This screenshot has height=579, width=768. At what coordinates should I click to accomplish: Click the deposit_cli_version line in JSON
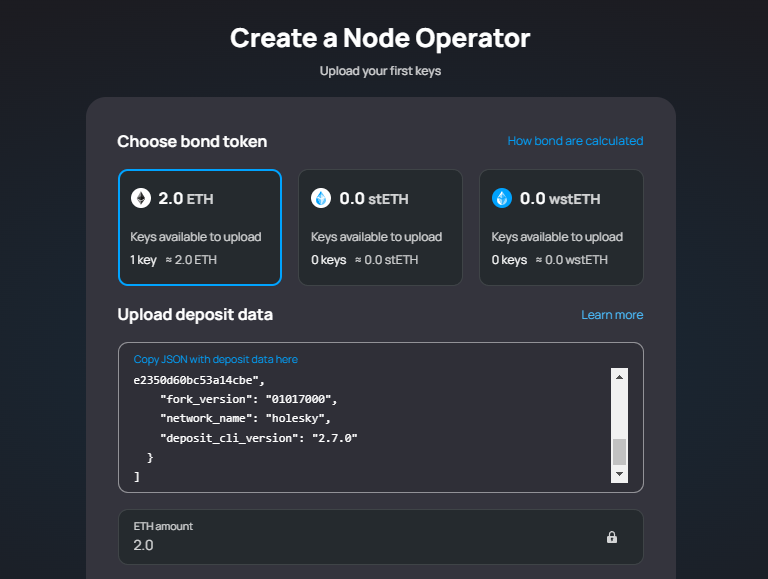259,438
